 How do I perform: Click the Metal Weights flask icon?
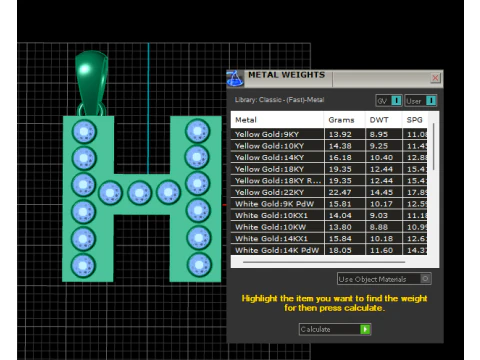point(235,79)
